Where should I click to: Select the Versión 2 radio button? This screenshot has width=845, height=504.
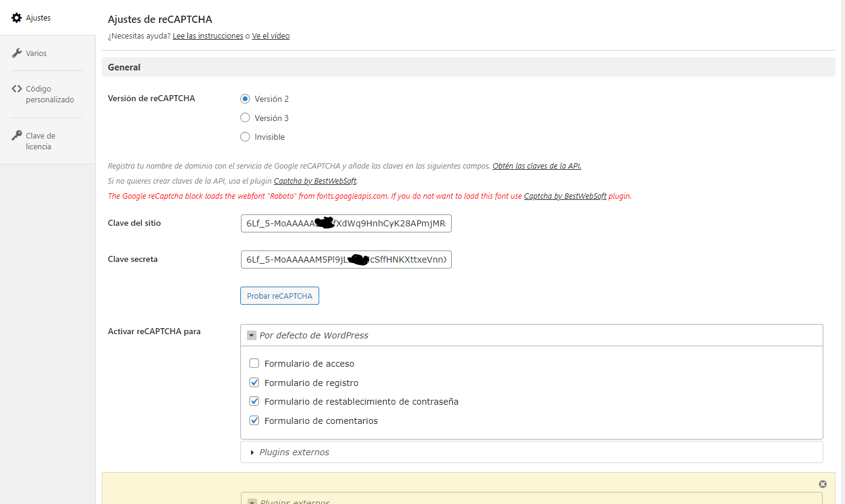(245, 99)
